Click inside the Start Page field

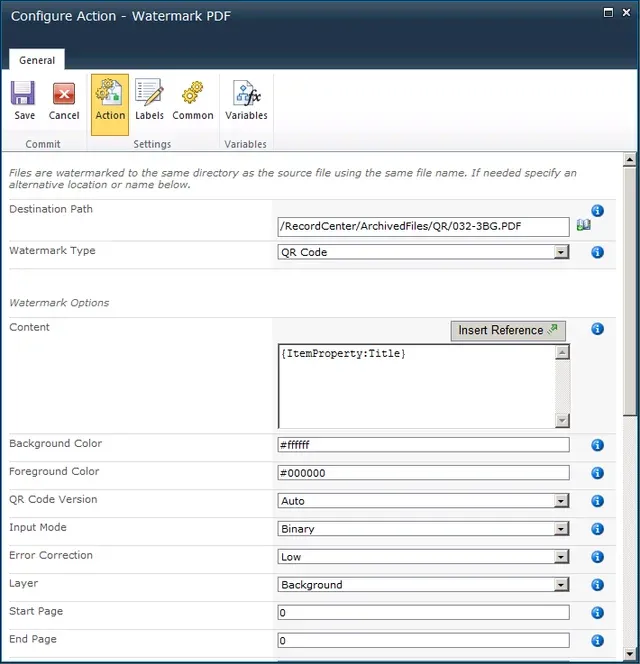tap(423, 613)
